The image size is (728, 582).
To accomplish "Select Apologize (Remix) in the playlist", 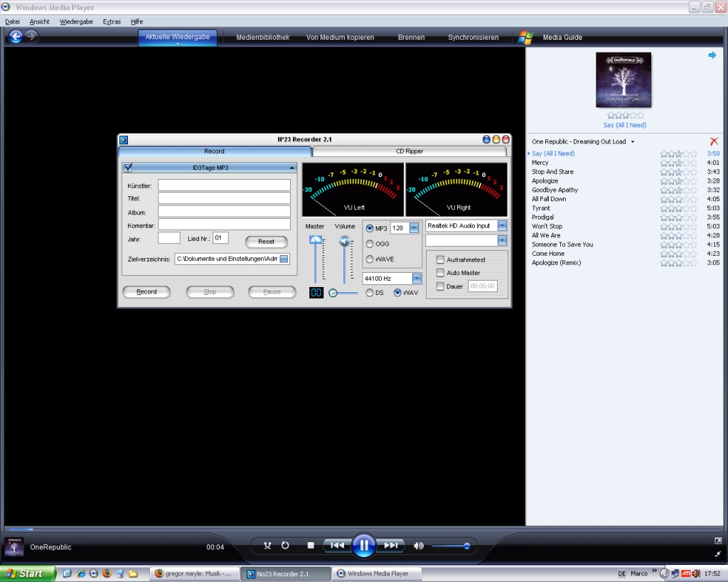I will click(556, 263).
